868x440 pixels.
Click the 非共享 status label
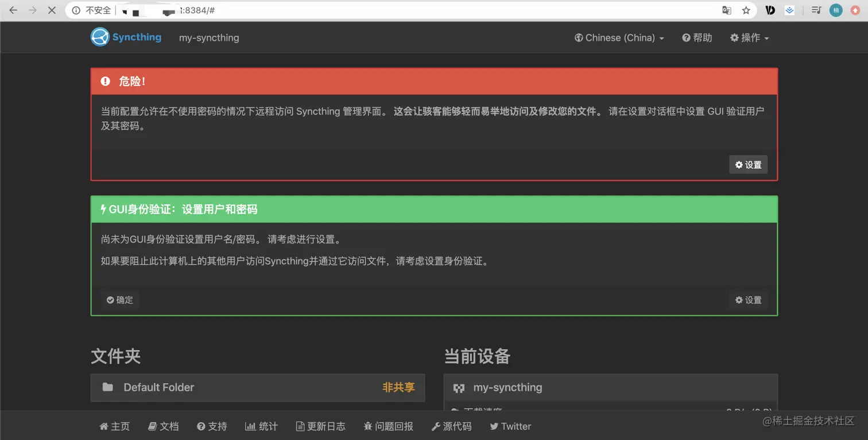click(398, 387)
